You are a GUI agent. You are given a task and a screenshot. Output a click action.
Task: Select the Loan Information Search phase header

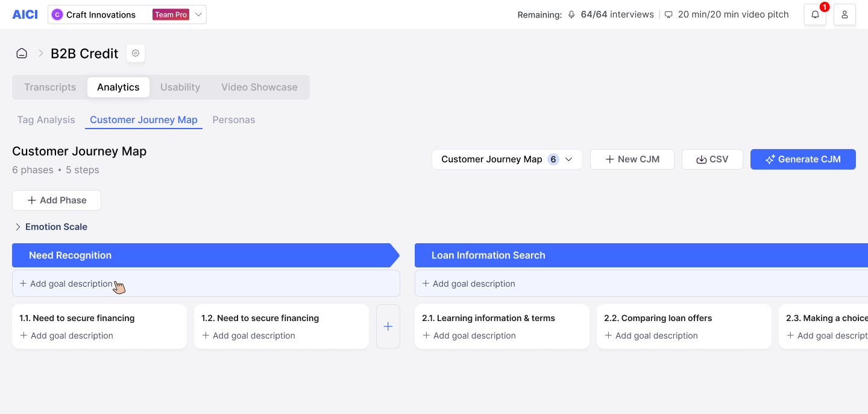641,255
